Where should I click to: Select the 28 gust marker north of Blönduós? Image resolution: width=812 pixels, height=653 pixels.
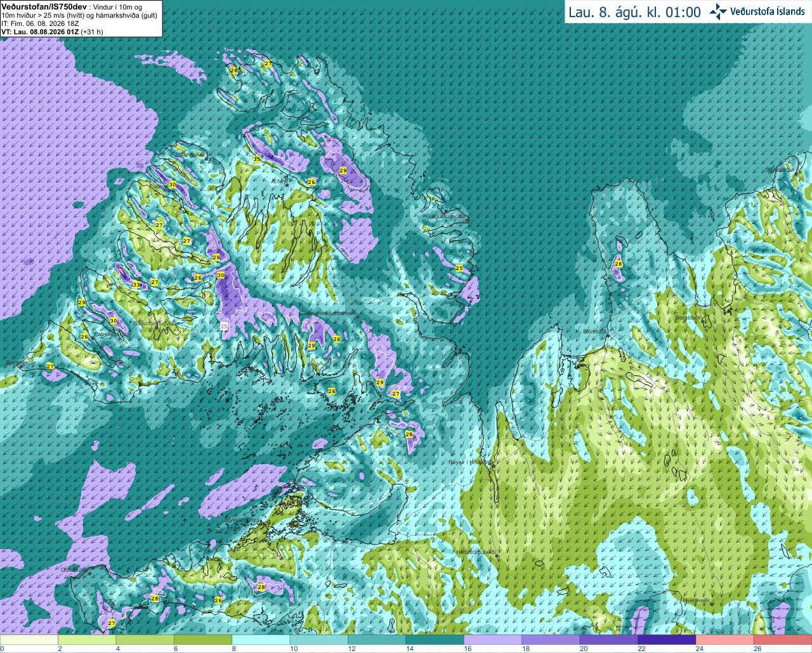619,264
